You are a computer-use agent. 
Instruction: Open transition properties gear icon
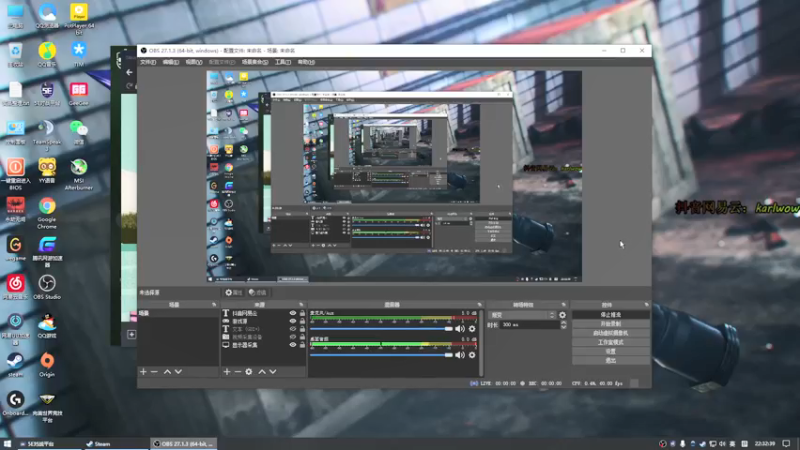click(x=562, y=315)
